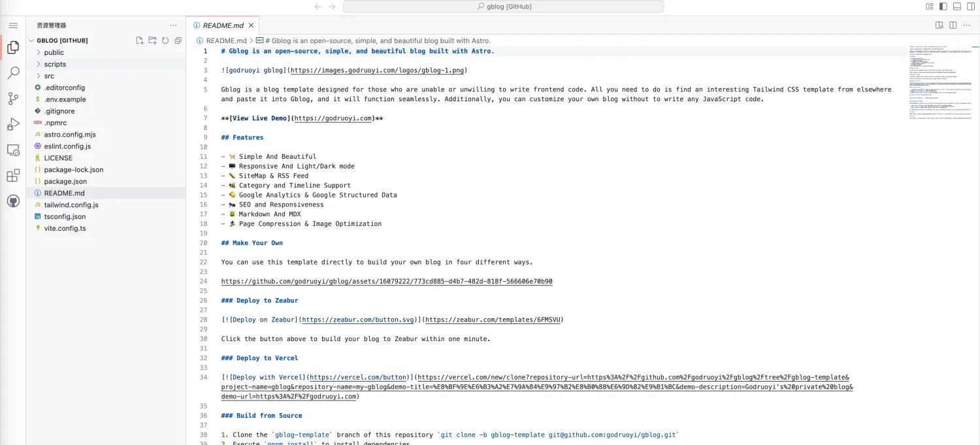Collapse the GBLOG [GITHUB] root section

tap(62, 41)
